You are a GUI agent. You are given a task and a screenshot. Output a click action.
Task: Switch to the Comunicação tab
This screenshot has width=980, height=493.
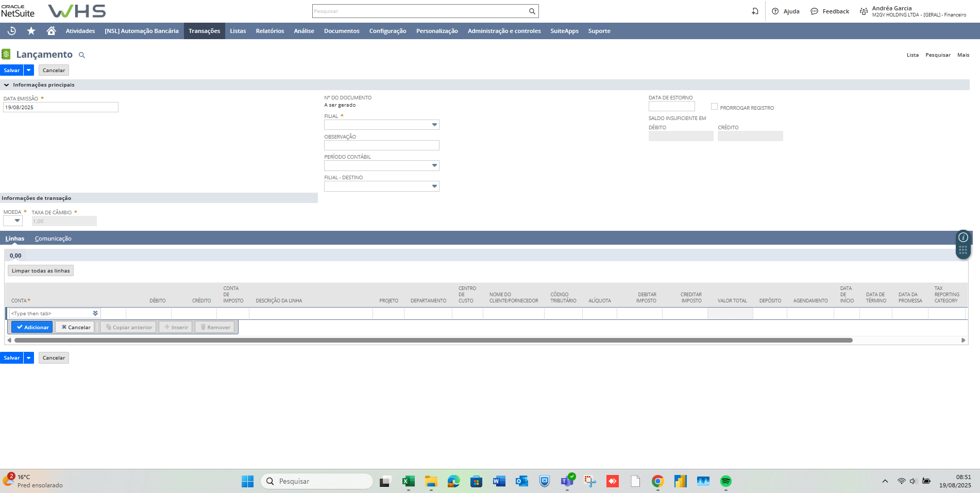pyautogui.click(x=53, y=239)
